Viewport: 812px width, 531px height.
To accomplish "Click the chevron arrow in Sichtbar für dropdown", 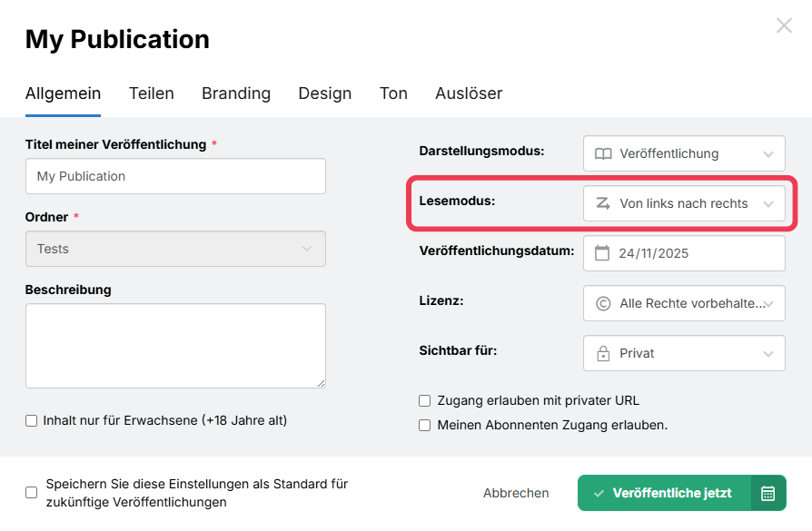I will pos(768,354).
